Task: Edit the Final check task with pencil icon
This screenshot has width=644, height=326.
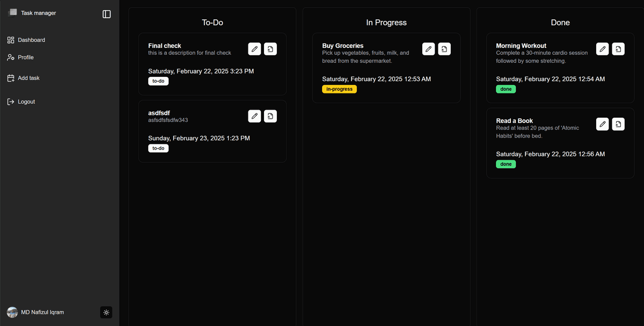Action: click(254, 49)
